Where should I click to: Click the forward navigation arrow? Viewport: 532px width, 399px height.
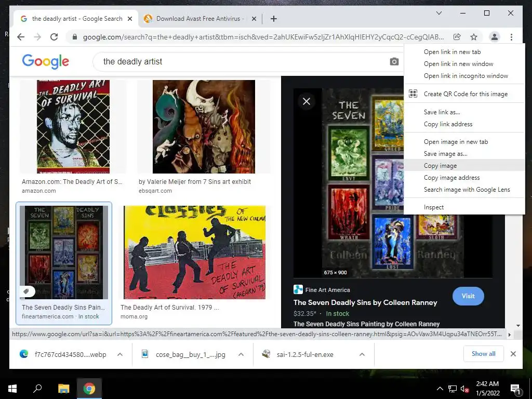pyautogui.click(x=37, y=37)
